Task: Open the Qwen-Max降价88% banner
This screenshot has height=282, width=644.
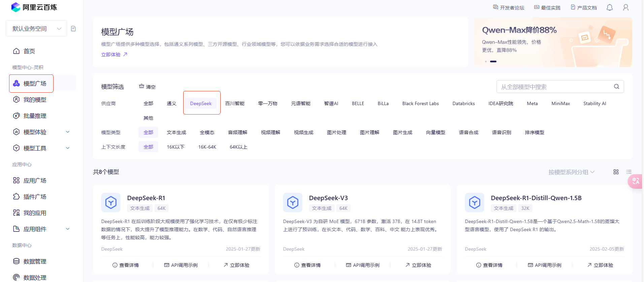Action: click(553, 42)
